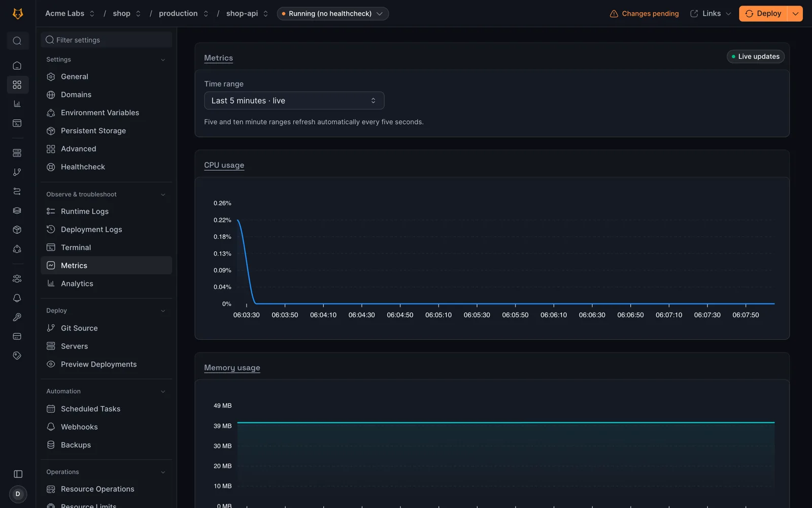Viewport: 812px width, 508px height.
Task: Open the keys icon in left rail
Action: (17, 317)
